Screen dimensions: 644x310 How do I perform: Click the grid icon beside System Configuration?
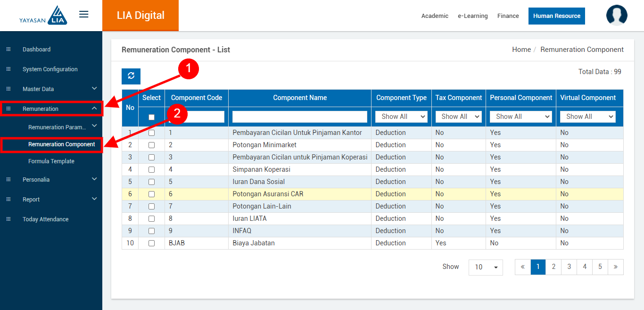pyautogui.click(x=8, y=69)
